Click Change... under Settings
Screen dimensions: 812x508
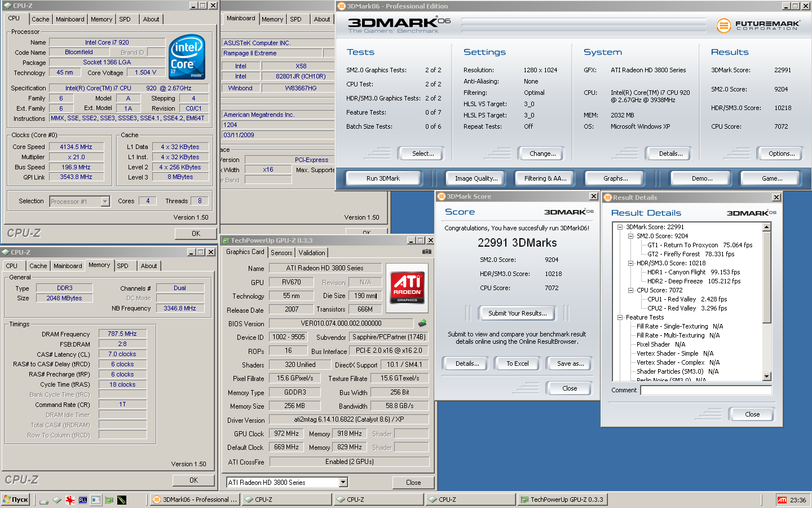point(542,154)
